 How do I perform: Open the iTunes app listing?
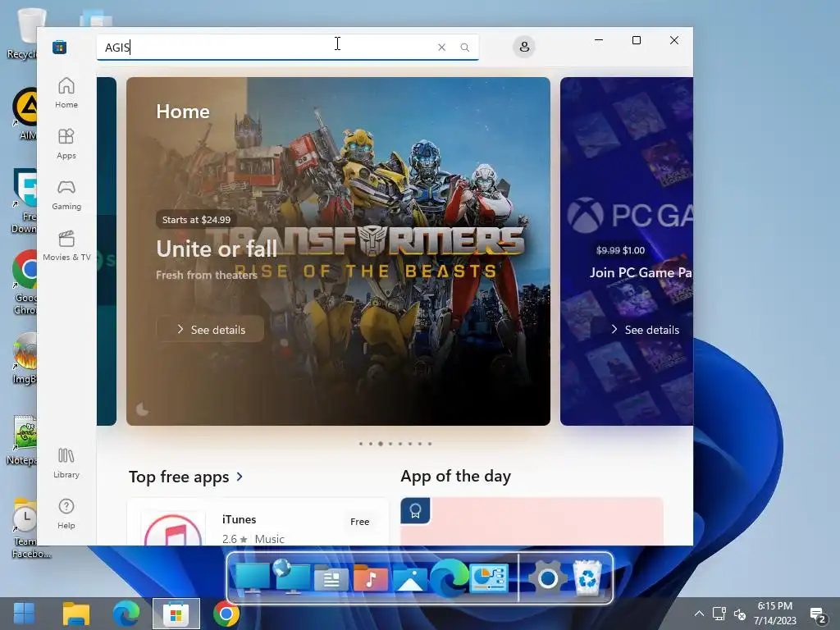click(x=258, y=522)
